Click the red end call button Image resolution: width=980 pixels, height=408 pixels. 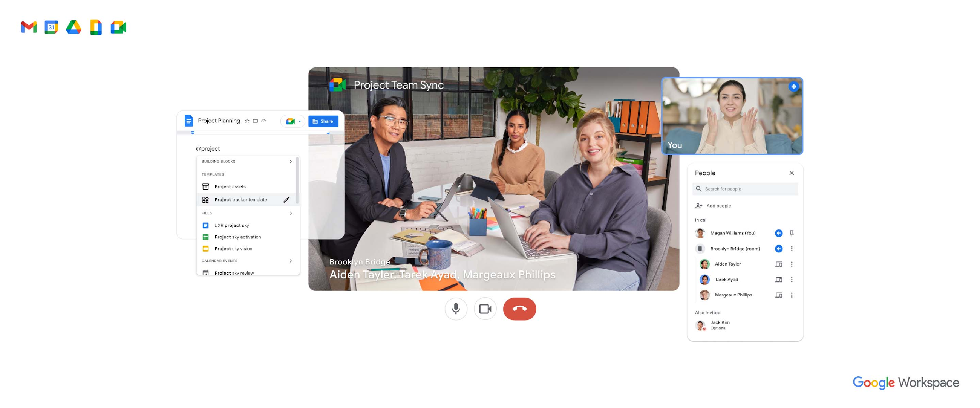[519, 309]
